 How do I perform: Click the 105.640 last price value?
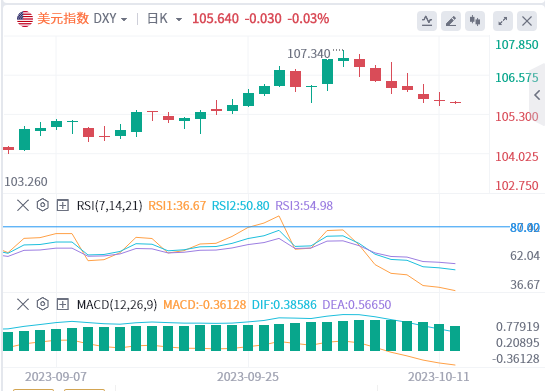coord(215,19)
